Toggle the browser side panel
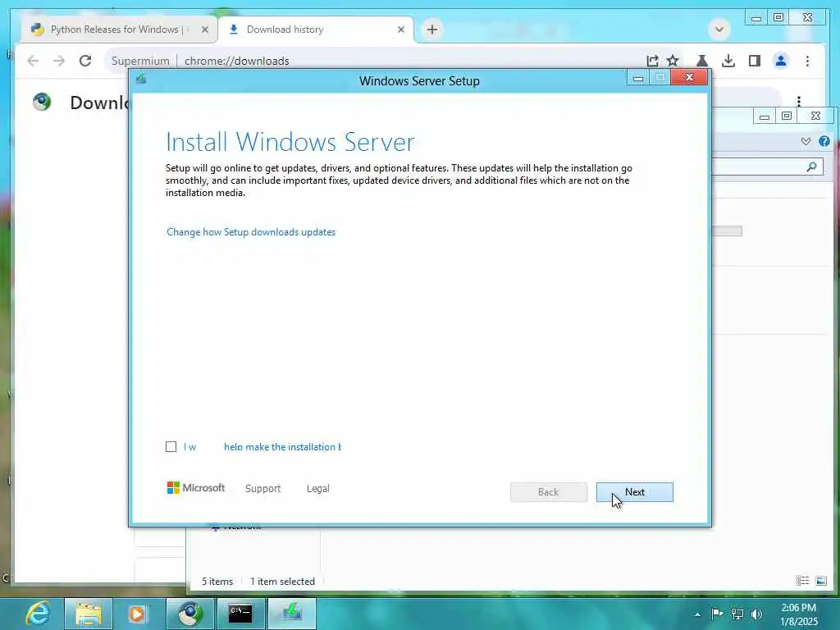The height and width of the screenshot is (630, 840). coord(755,61)
